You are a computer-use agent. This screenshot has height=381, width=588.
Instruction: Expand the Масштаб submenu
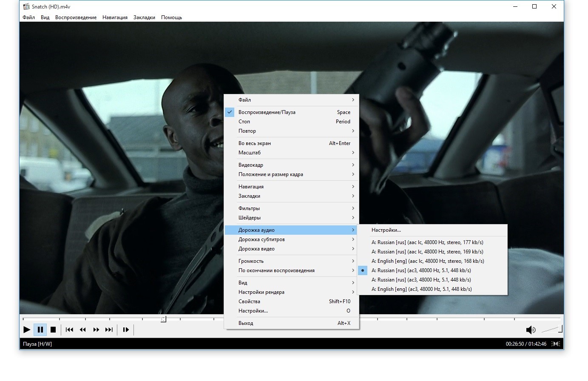tap(292, 153)
